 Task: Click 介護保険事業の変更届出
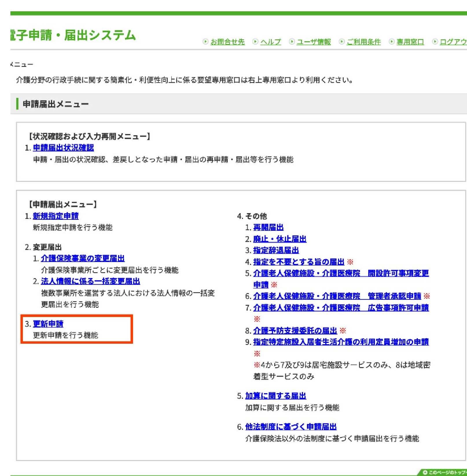[x=82, y=258]
